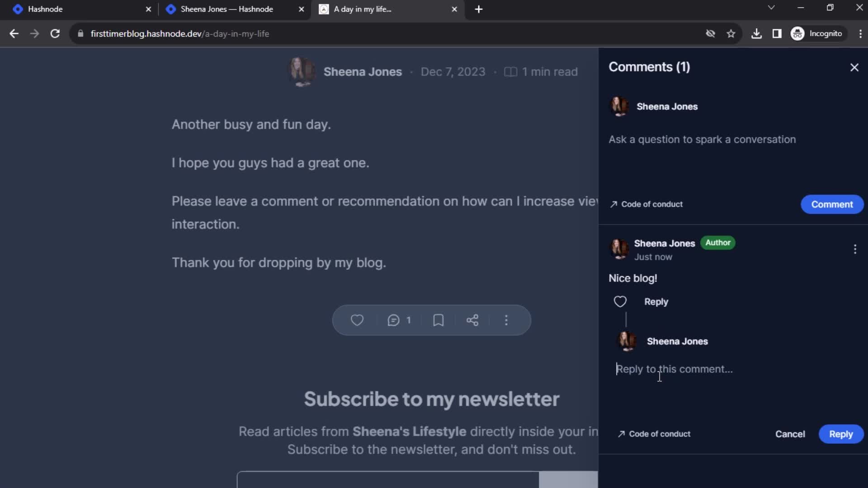Click the heart icon on the comment
The image size is (868, 488).
pyautogui.click(x=621, y=301)
